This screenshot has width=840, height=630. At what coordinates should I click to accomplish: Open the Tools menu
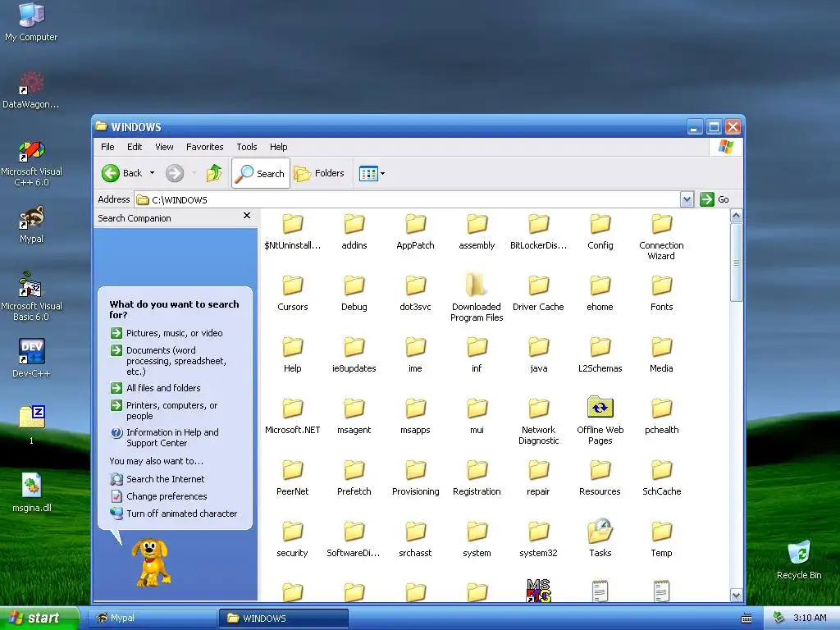click(x=246, y=147)
